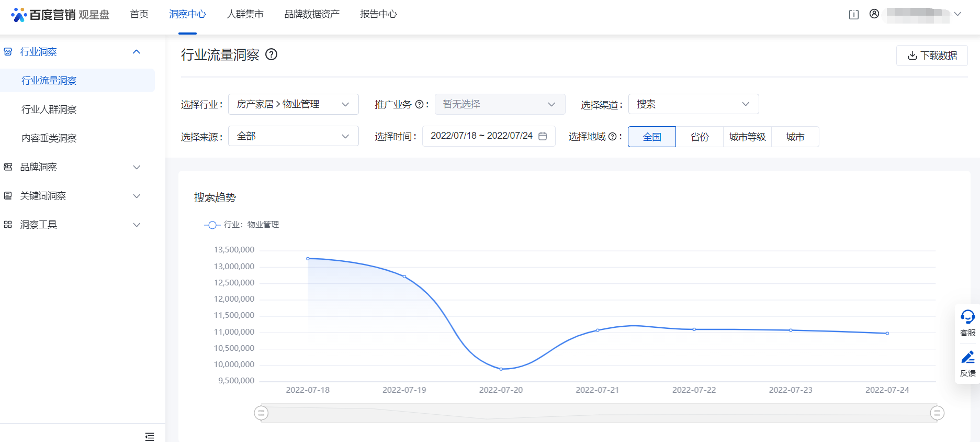Click the user account avatar icon
980x442 pixels.
pos(874,14)
